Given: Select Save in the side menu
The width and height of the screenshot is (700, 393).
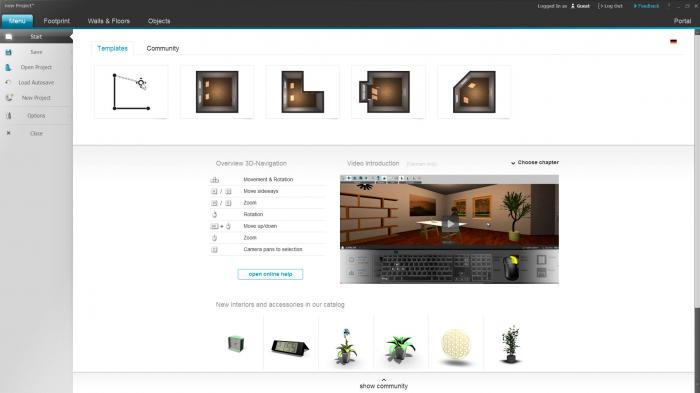Looking at the screenshot, I should [x=36, y=52].
